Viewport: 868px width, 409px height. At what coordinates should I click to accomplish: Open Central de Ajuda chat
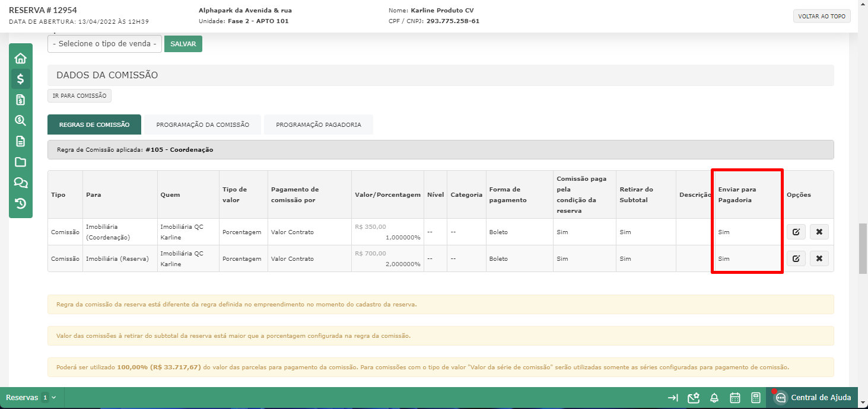pos(813,398)
